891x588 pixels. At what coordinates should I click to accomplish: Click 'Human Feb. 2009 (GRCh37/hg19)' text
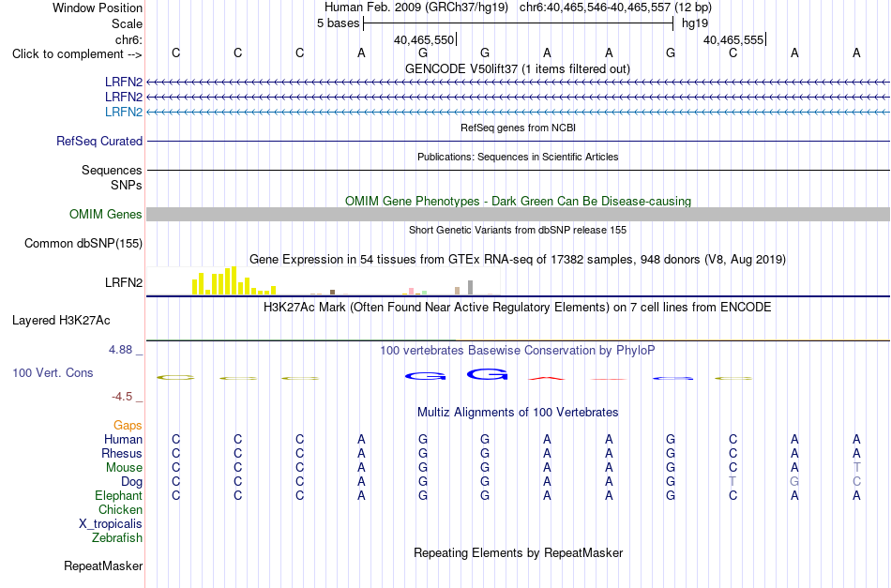click(x=415, y=8)
